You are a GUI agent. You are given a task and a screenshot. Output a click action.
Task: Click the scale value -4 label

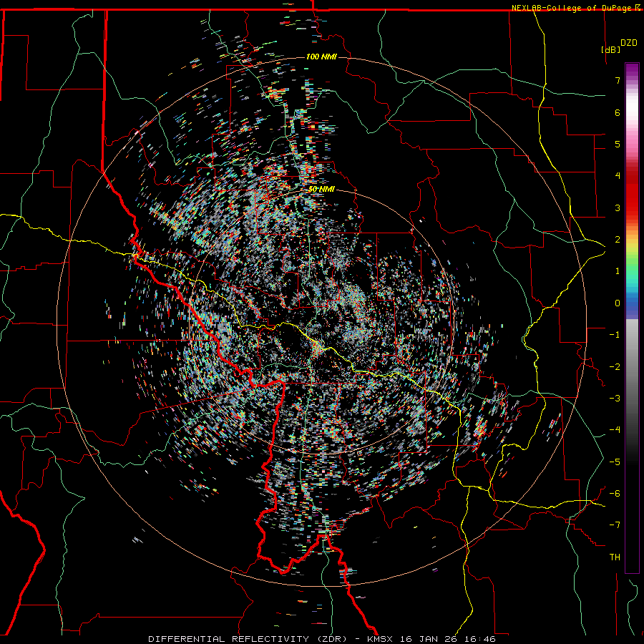[x=615, y=429]
